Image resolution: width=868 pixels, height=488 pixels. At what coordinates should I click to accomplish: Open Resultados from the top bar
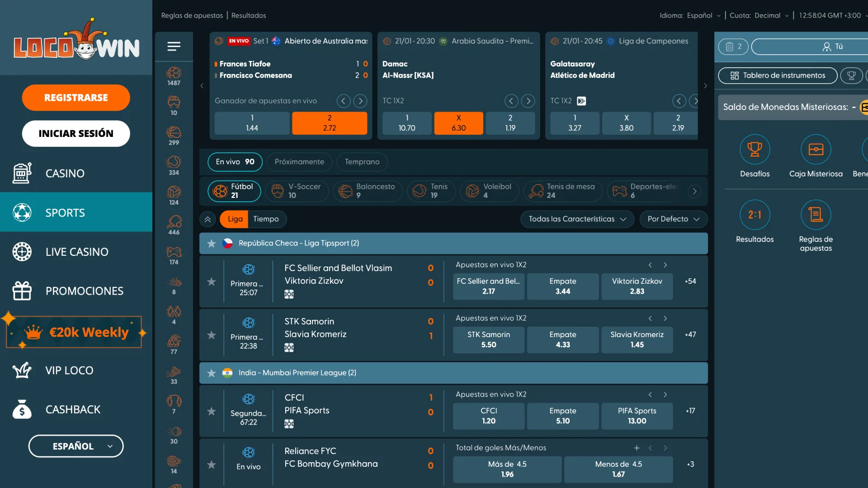click(x=248, y=15)
